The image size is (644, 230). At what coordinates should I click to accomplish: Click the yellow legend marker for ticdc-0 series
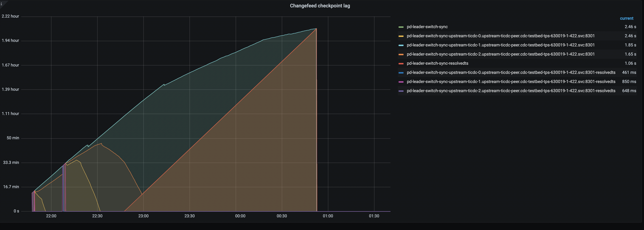[401, 36]
